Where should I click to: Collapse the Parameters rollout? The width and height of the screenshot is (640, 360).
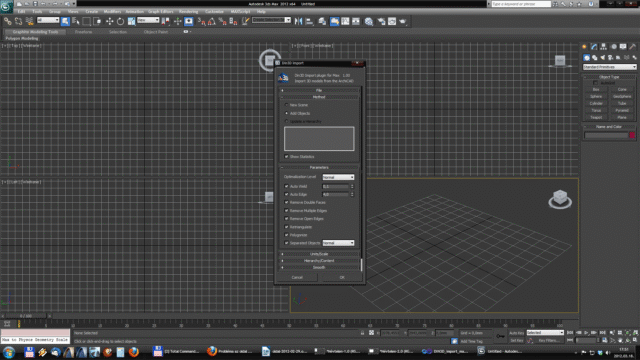(x=319, y=167)
